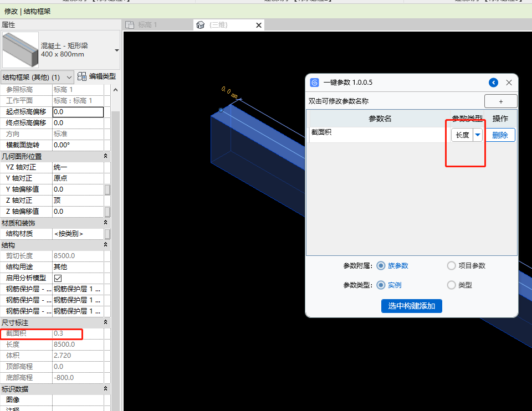Click the 选中构建添加 button
The image size is (532, 411).
click(x=411, y=306)
